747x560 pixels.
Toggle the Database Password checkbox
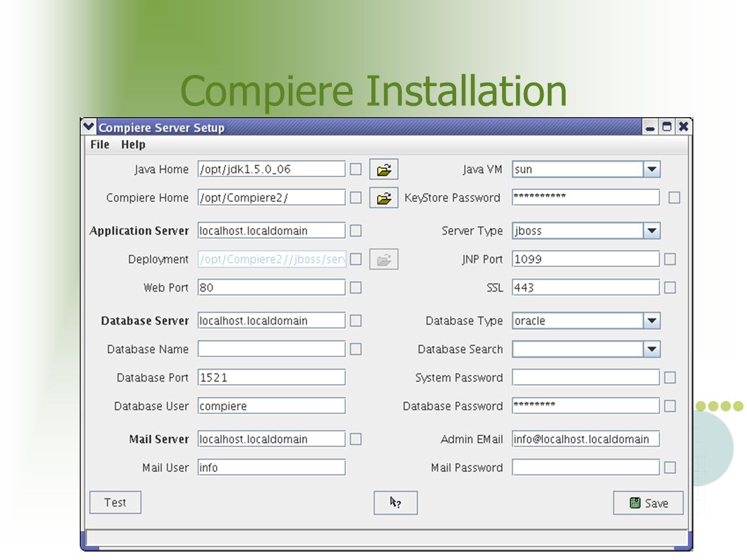pos(670,406)
